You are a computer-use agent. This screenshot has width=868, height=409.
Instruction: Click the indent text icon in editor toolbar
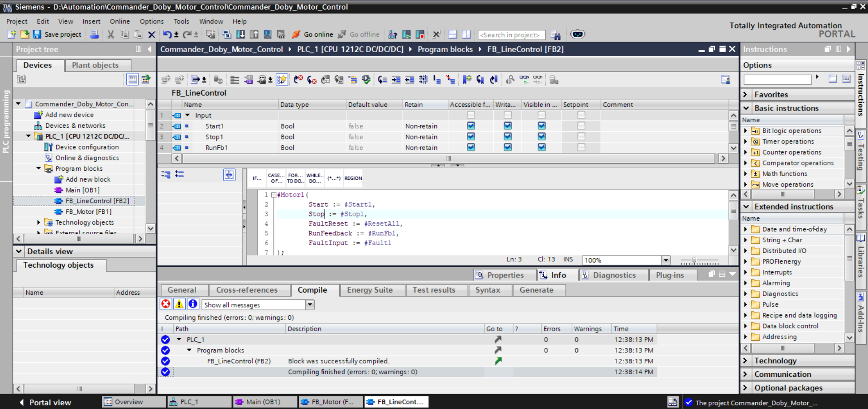pos(396,80)
